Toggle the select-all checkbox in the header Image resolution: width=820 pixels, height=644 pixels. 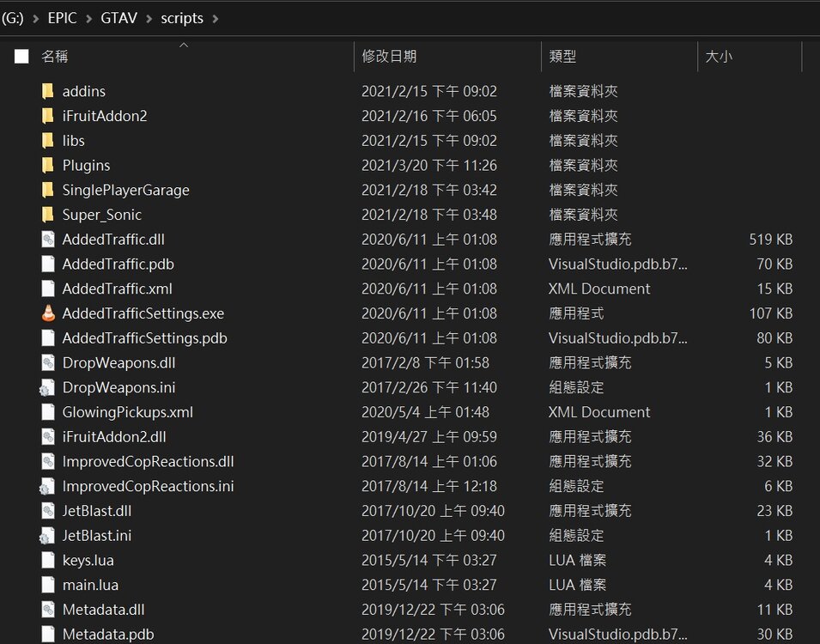point(21,56)
